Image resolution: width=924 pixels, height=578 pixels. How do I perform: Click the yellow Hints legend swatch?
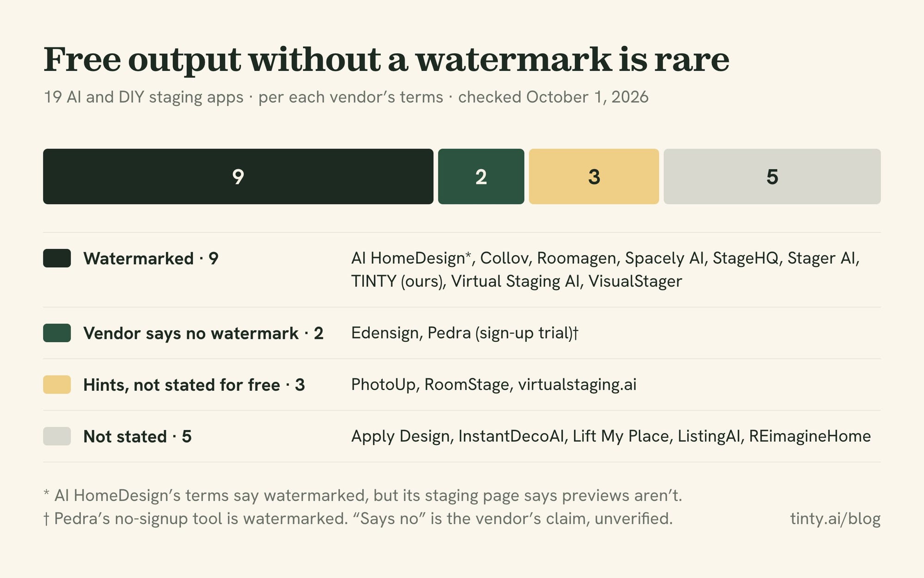click(x=57, y=385)
